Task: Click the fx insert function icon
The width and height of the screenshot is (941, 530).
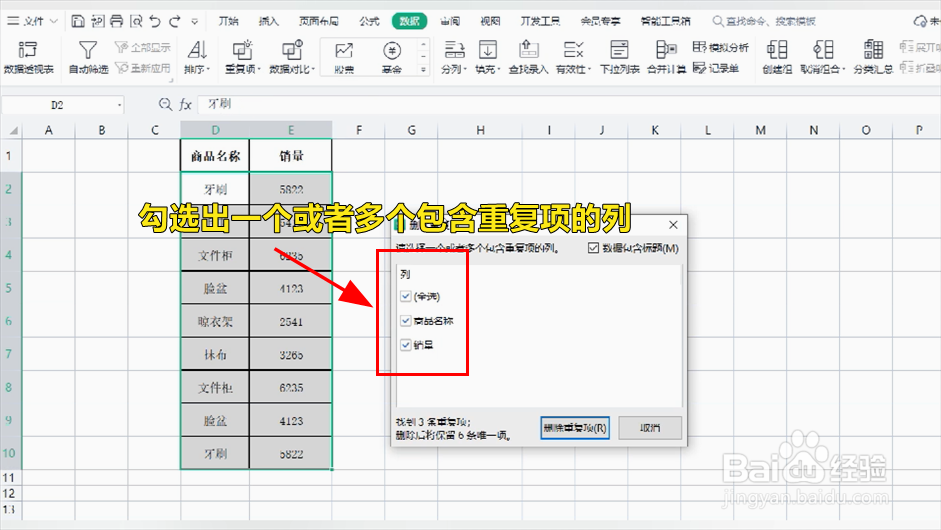Action: [x=185, y=104]
